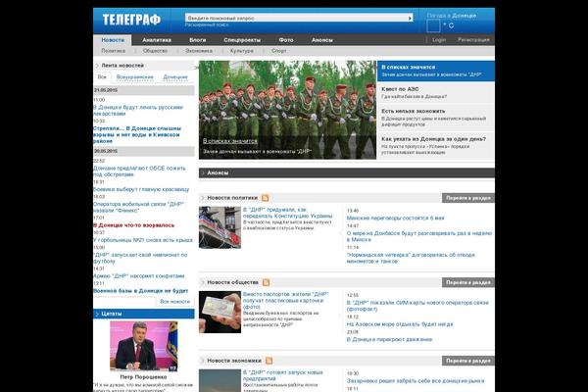This screenshot has width=588, height=392.
Task: Select slider item В списках значится
Action: tap(436, 71)
